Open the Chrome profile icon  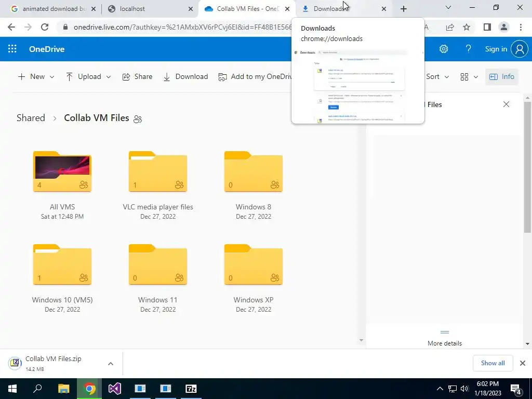click(x=504, y=27)
